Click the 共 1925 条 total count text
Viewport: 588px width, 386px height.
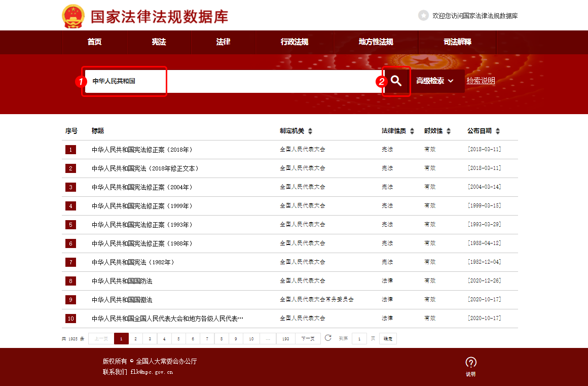click(x=73, y=339)
